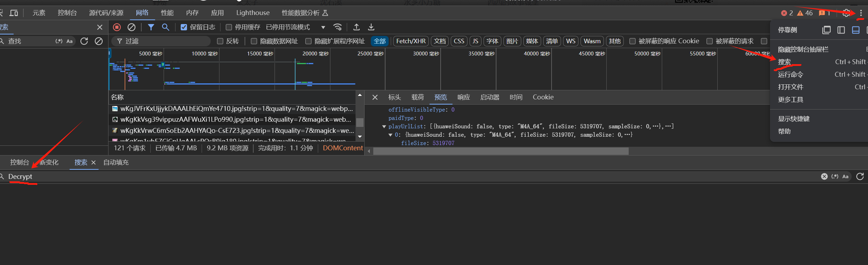Uncheck the 保留日志 checkbox

[184, 27]
